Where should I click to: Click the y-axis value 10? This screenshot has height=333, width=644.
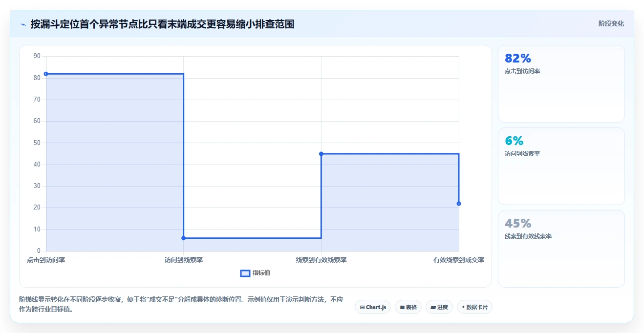pos(37,229)
